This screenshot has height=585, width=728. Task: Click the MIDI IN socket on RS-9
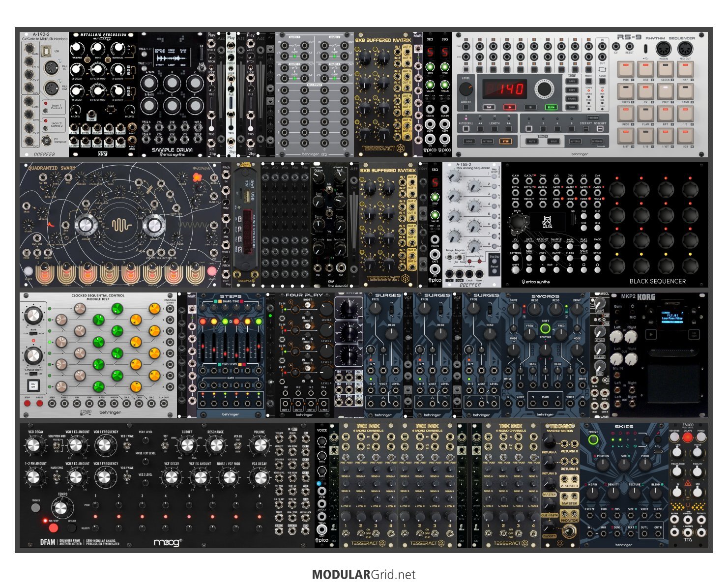tap(665, 49)
